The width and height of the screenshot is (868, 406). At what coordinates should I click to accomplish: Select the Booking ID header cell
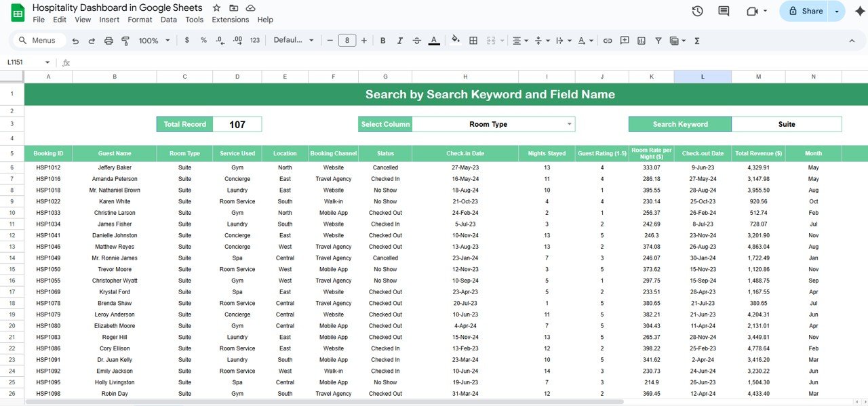click(48, 153)
